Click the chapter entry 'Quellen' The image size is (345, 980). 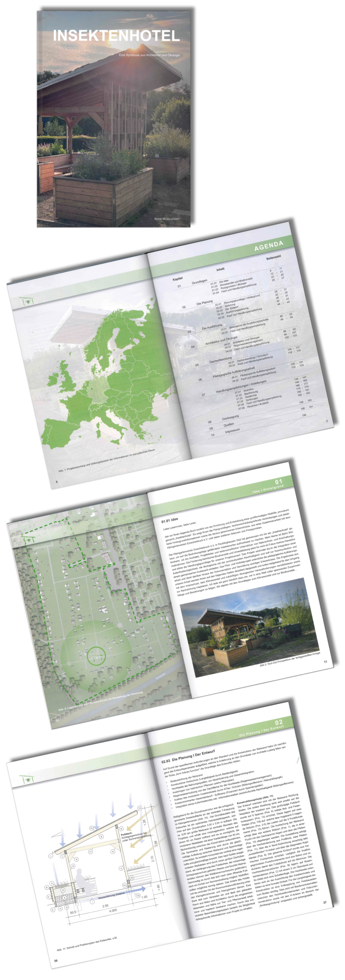coord(229,425)
